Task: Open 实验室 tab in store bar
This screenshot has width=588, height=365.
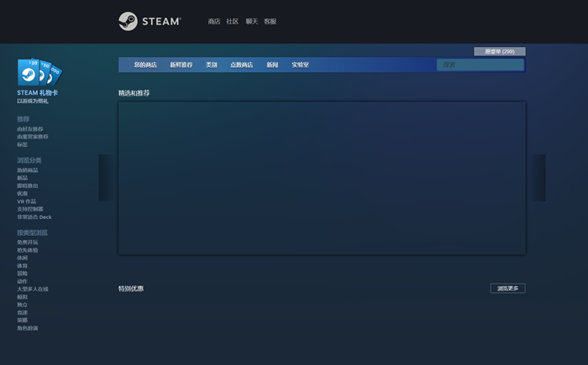Action: point(300,65)
